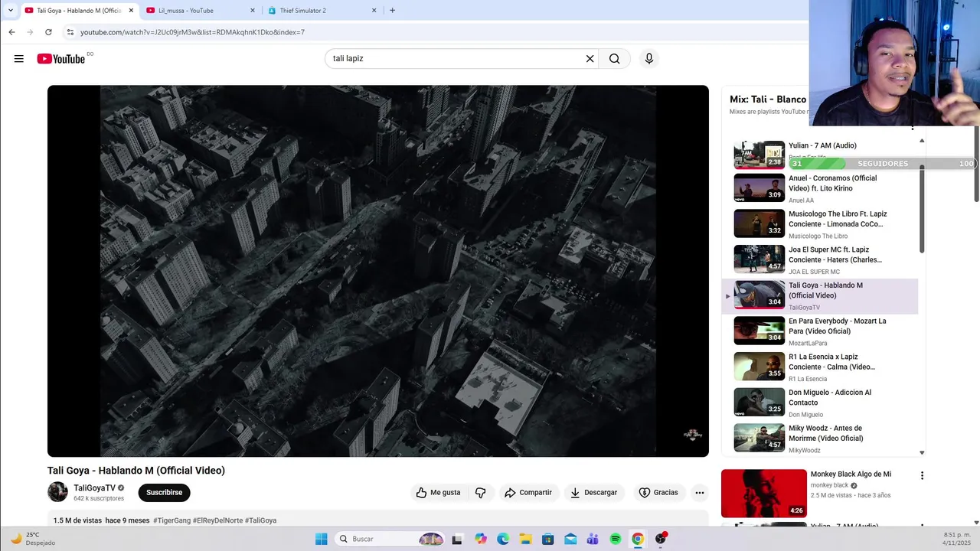Open more actions ellipsis under the video
Screen dimensions: 980x551
699,493
